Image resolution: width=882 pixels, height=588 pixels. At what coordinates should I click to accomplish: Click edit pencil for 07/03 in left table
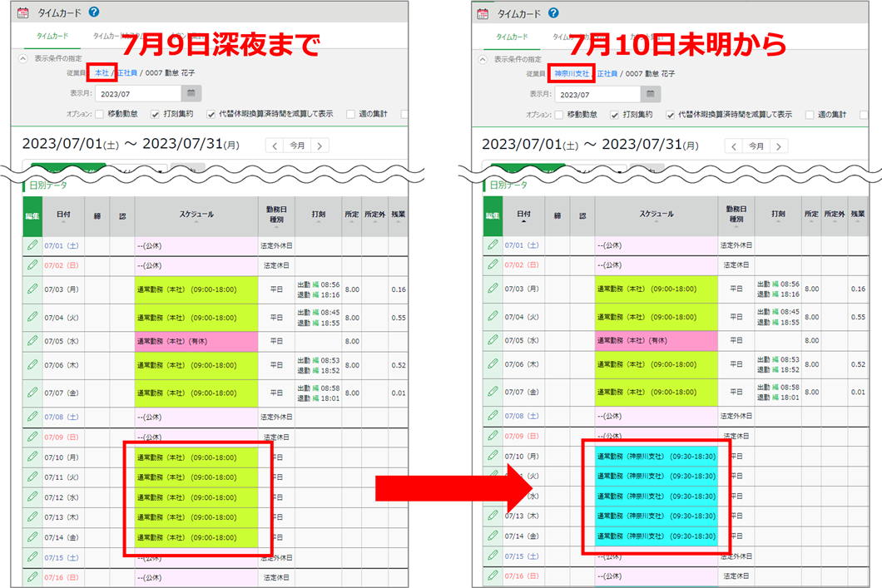pos(32,289)
